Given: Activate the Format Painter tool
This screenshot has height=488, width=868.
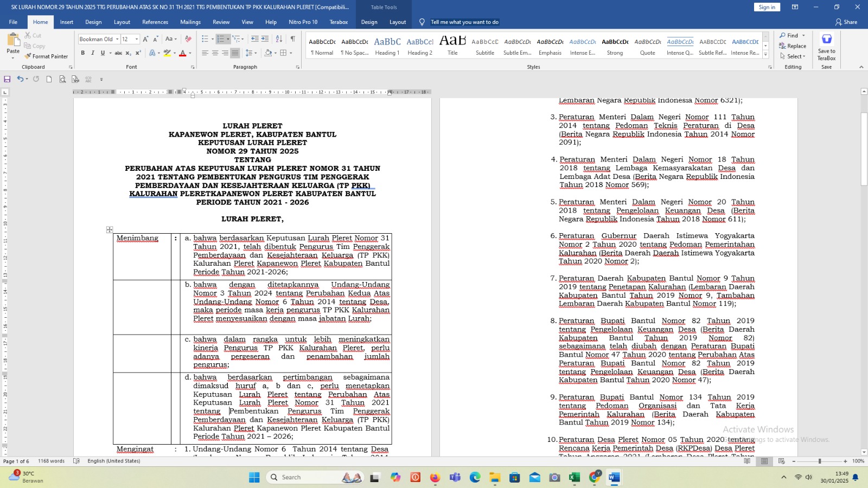Looking at the screenshot, I should point(46,56).
